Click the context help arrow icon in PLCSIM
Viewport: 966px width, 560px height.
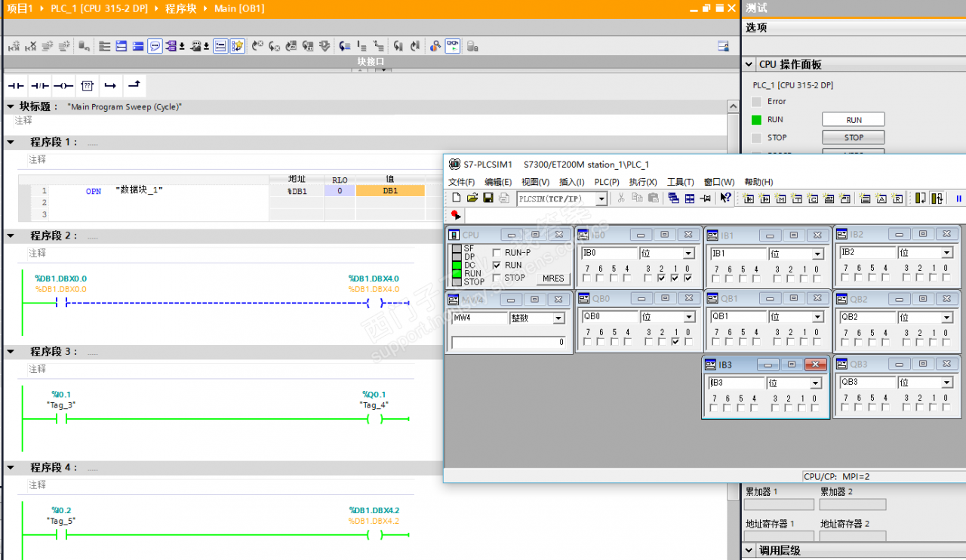coord(725,198)
